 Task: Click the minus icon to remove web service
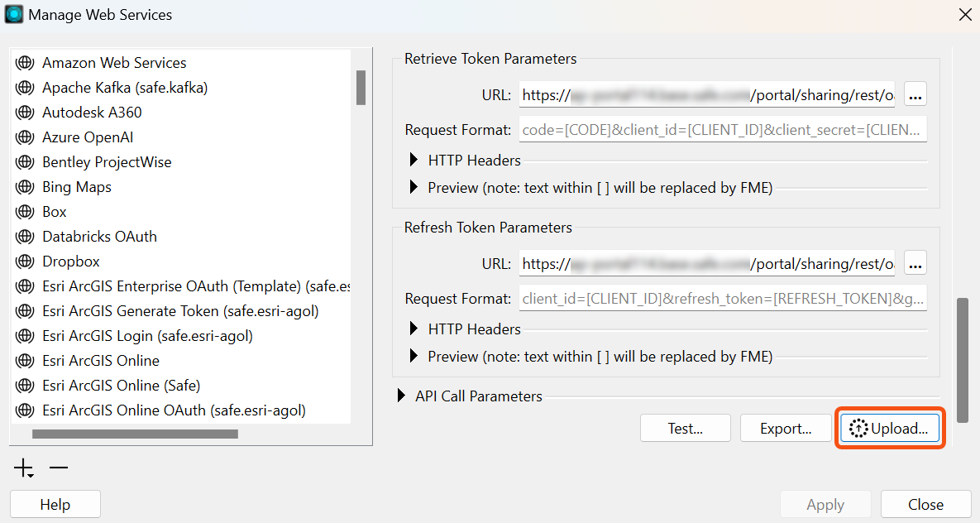point(59,468)
